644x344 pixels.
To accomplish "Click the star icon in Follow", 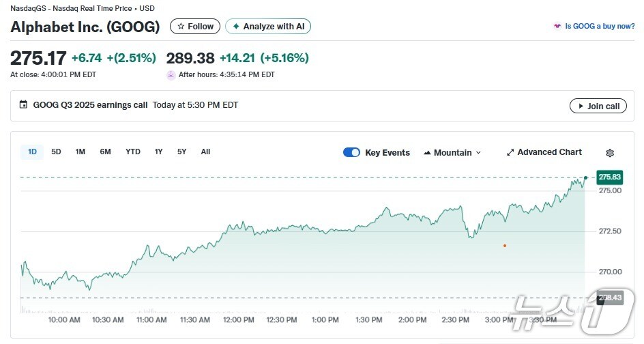I will tap(180, 27).
